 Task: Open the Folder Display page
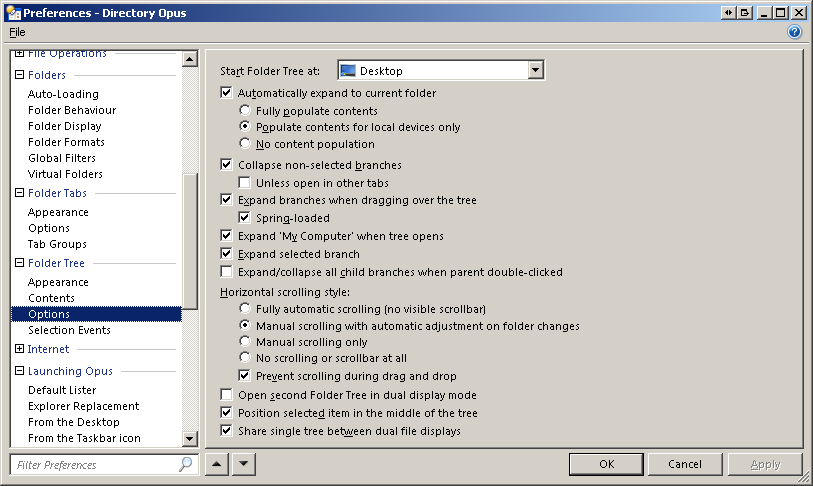pos(65,126)
